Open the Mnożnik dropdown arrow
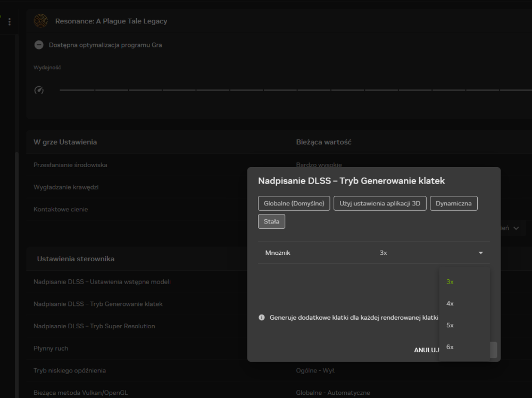Image resolution: width=532 pixels, height=398 pixels. point(480,253)
